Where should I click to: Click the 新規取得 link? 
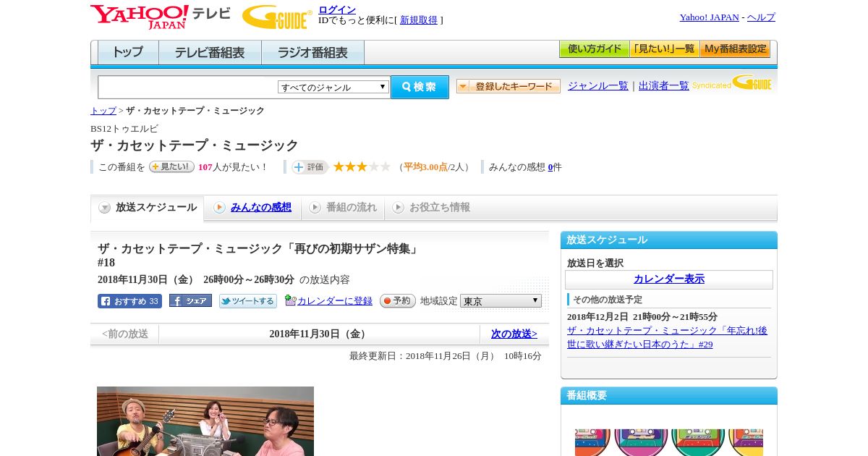419,20
